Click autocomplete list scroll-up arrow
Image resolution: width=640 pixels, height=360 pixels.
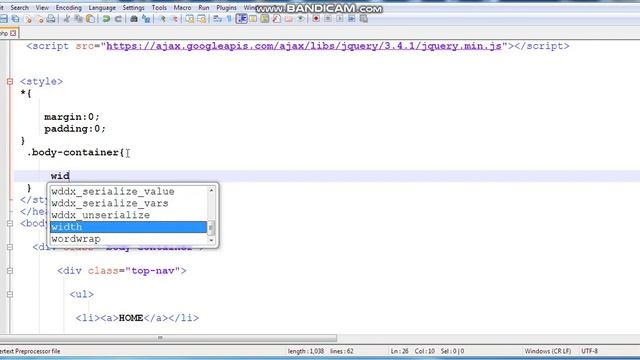(211, 190)
